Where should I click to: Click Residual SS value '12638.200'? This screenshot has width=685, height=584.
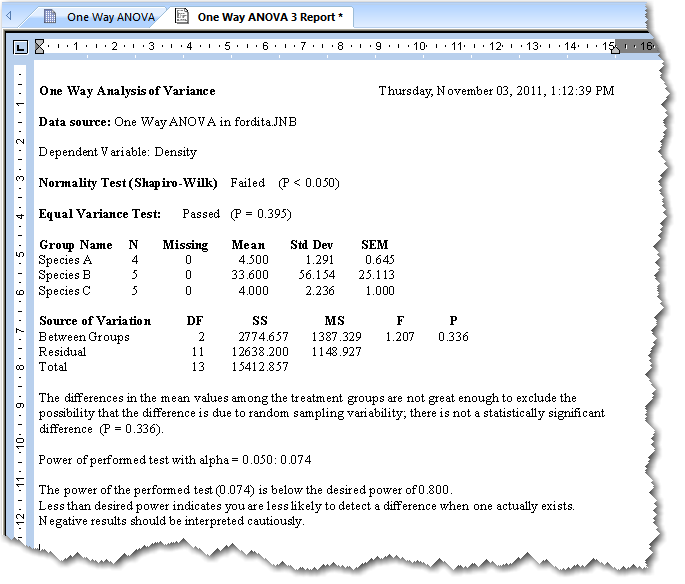pos(260,352)
